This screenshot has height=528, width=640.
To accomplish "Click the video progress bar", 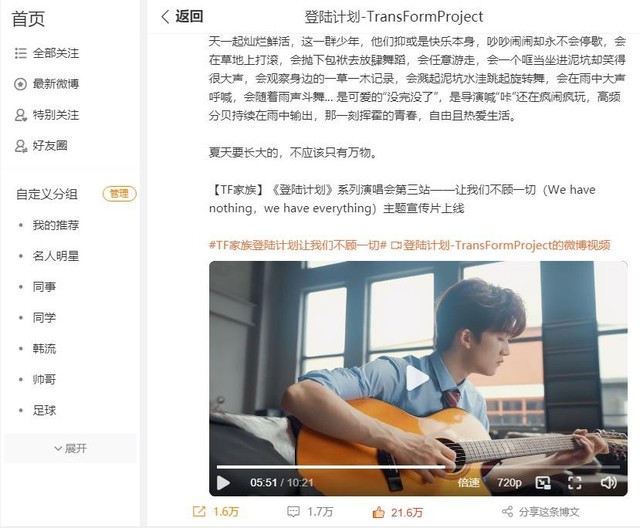I will pyautogui.click(x=418, y=466).
